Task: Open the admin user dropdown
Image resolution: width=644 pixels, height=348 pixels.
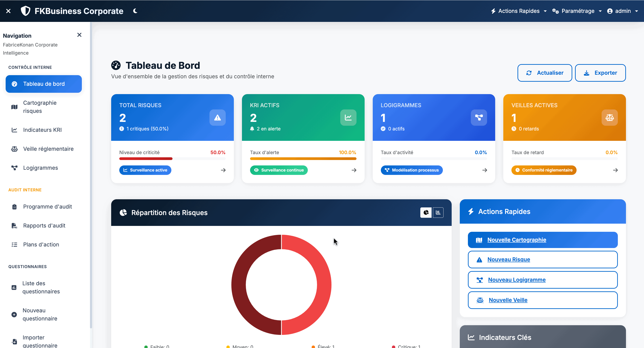Action: coord(623,11)
